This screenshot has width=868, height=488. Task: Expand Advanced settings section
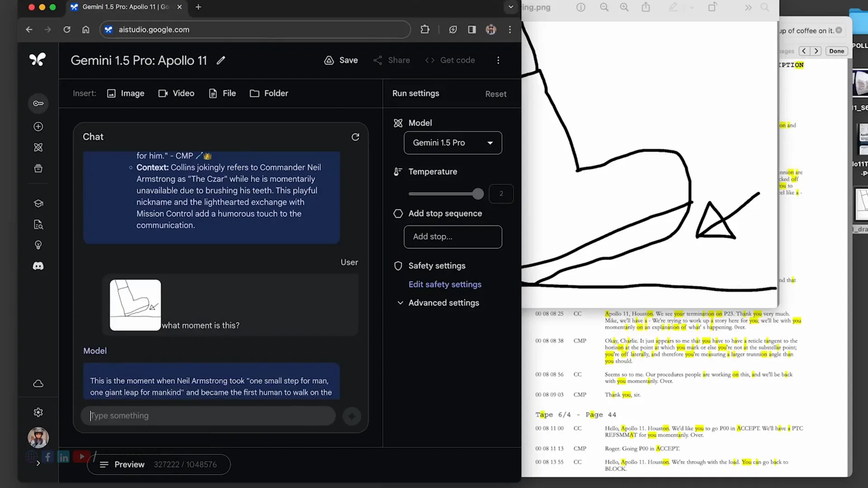point(438,303)
